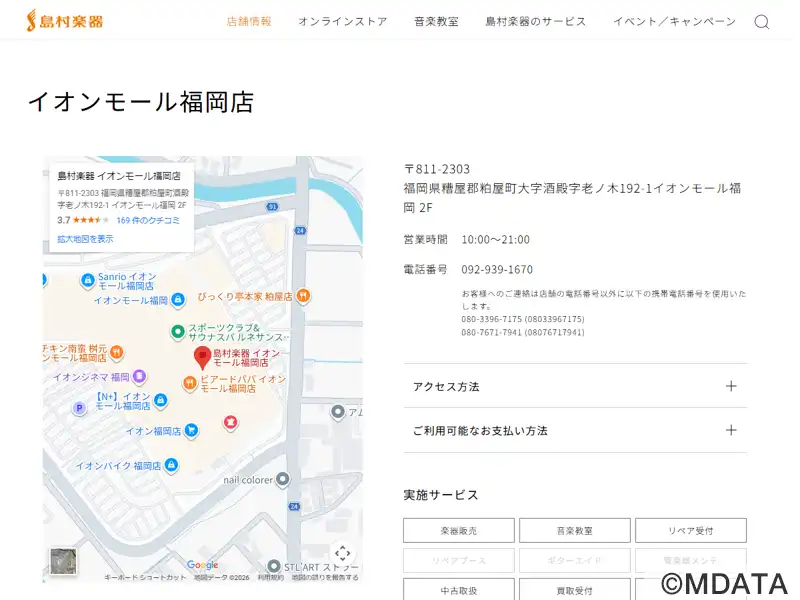
Task: Click the 実施サービス section heading
Action: tap(441, 495)
